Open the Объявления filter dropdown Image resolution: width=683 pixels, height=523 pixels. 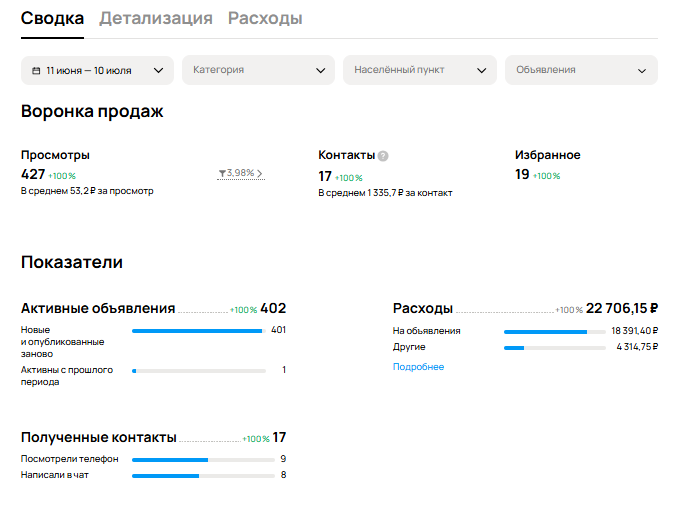point(581,70)
